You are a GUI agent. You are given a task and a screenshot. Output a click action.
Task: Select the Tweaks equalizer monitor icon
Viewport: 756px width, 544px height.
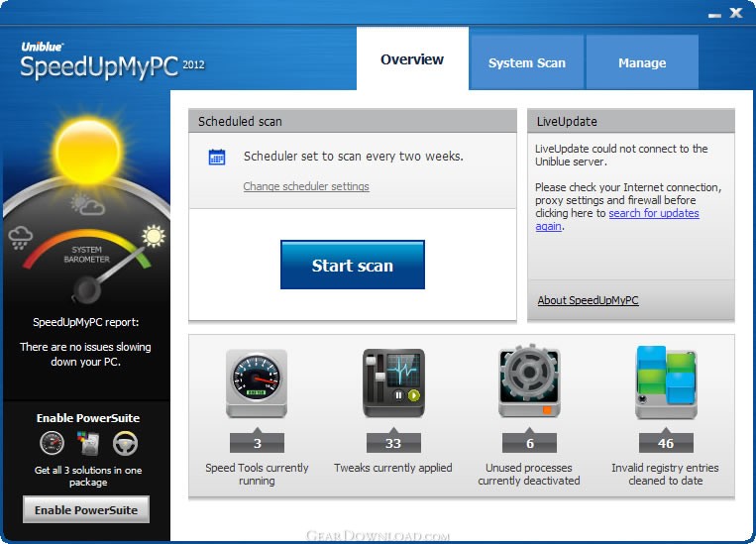(393, 382)
